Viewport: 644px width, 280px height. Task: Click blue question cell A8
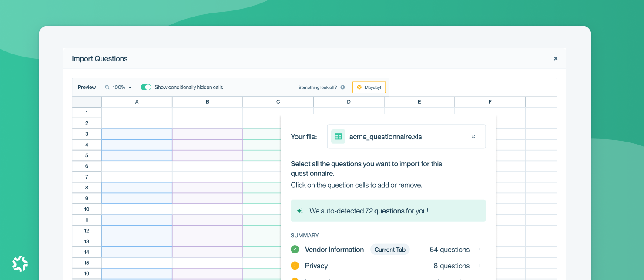coord(137,188)
